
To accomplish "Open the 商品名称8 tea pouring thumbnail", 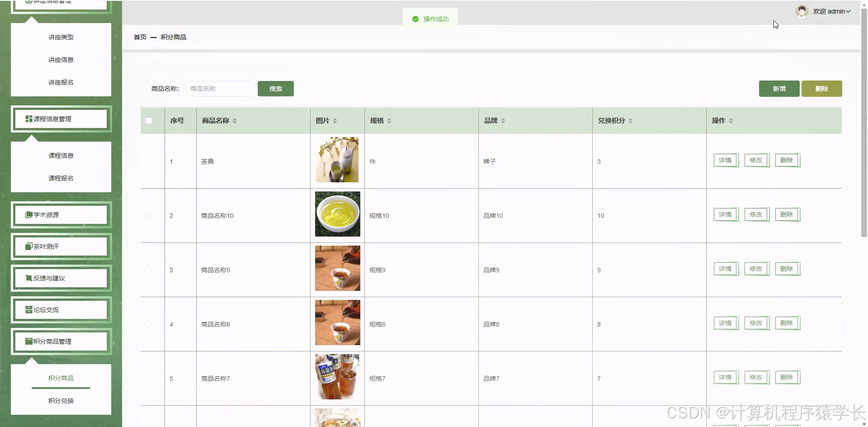I will (338, 323).
